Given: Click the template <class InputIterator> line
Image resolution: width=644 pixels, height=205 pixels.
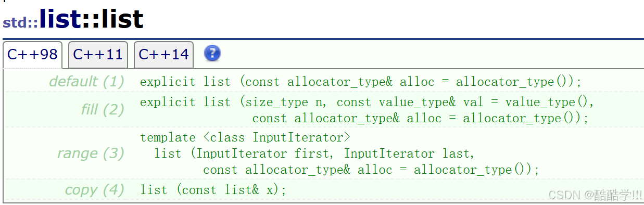Looking at the screenshot, I should 245,138.
